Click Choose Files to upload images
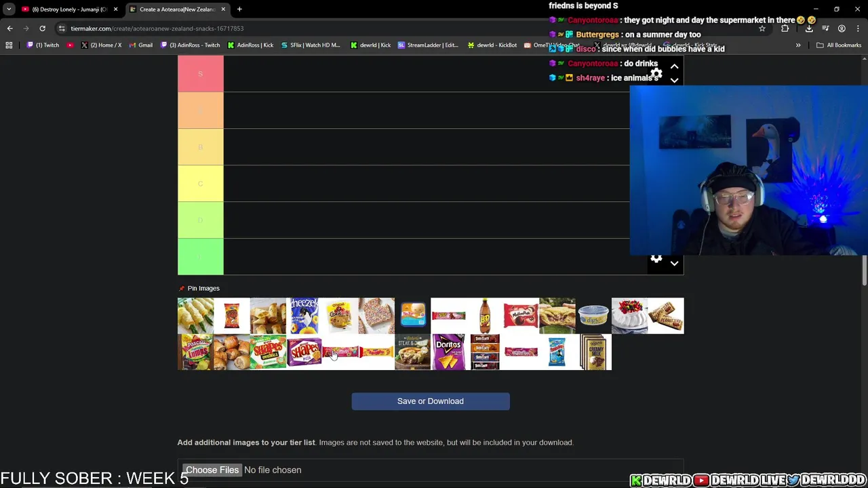The image size is (868, 488). point(212,470)
